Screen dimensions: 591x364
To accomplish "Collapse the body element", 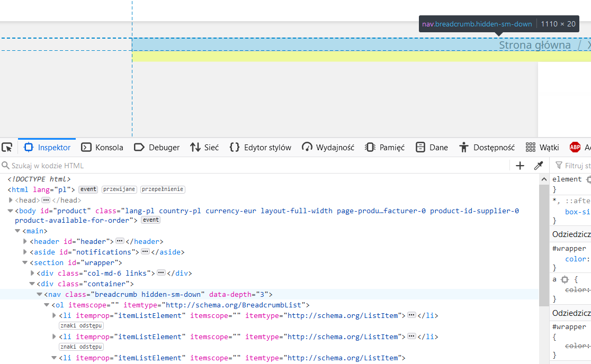I will pos(10,211).
